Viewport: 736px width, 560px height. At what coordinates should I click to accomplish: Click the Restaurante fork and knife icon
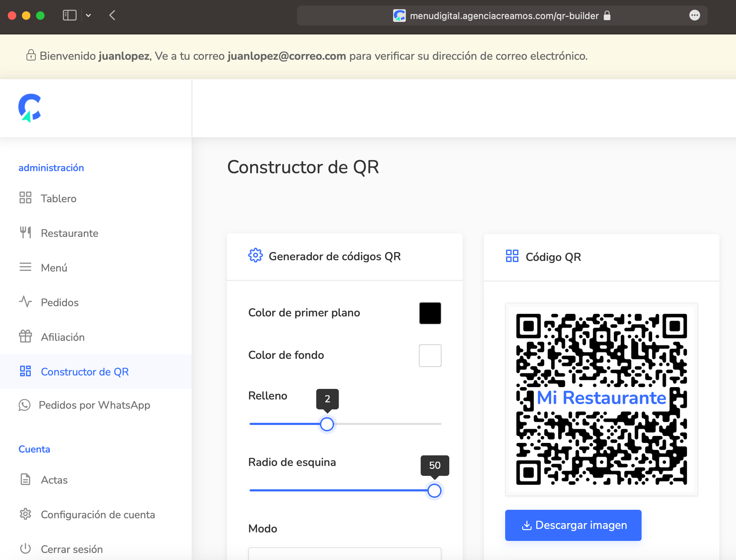(25, 232)
